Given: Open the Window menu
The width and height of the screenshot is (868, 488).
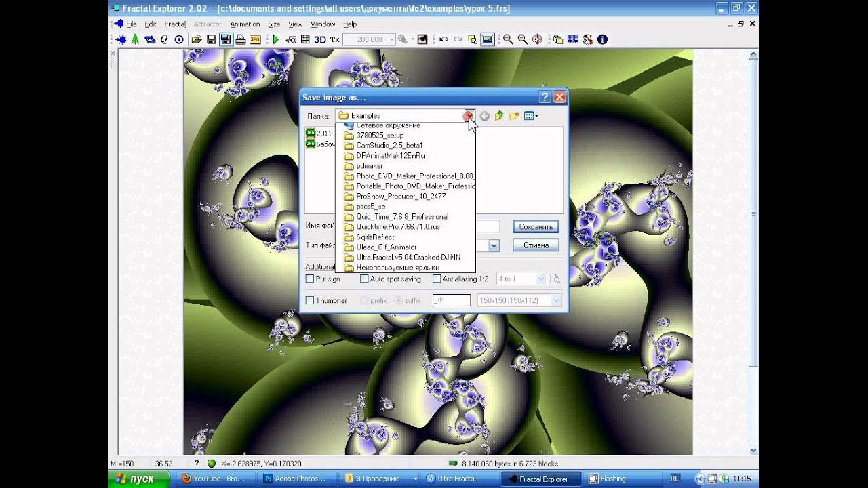Looking at the screenshot, I should (323, 24).
